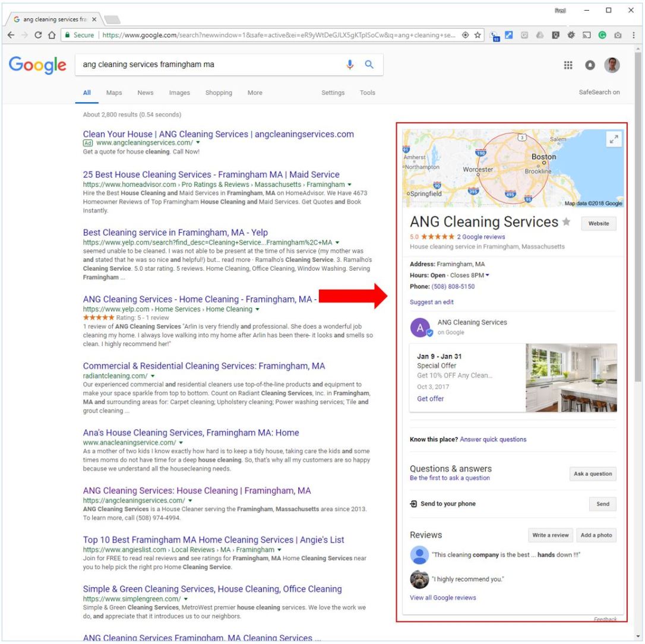Expand the angcleaningservices.com ad dropdown arrow

point(198,142)
